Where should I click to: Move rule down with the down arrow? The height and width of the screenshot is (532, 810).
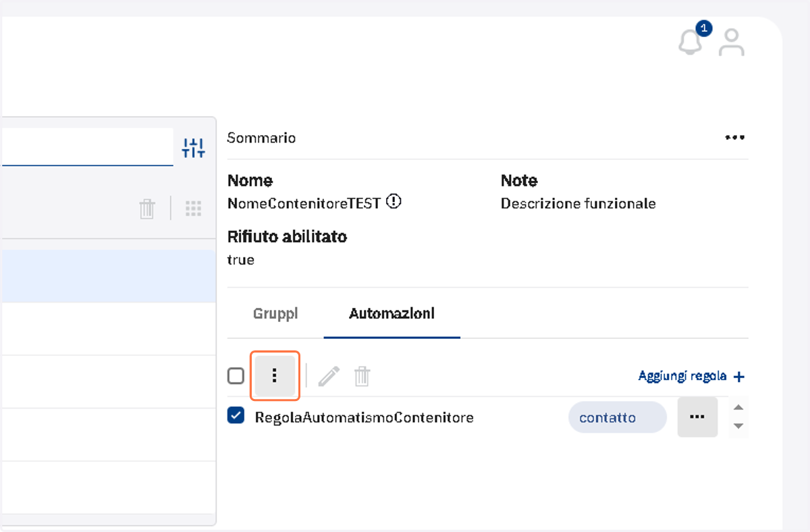click(738, 426)
